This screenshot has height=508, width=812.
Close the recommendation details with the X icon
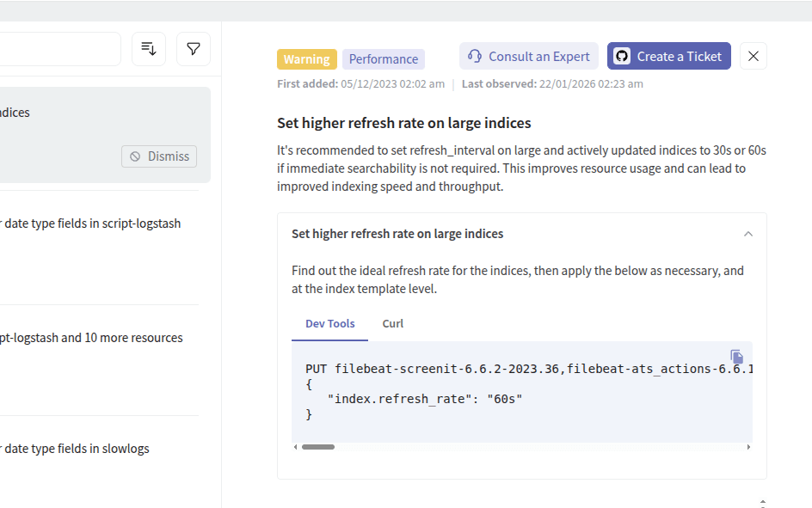tap(753, 56)
